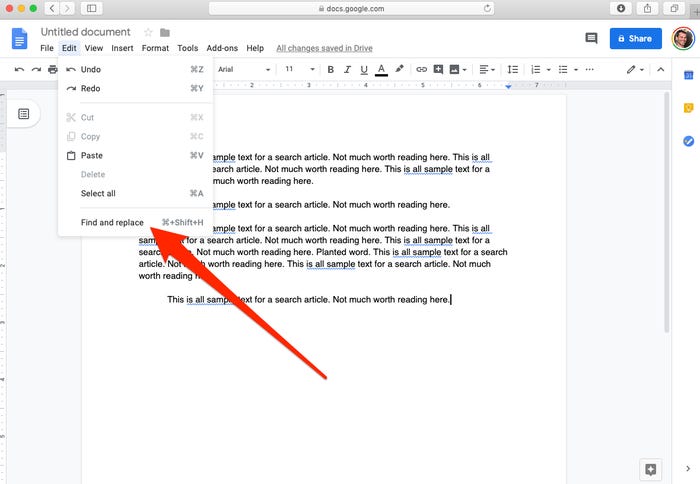Toggle underline formatting

pos(364,69)
